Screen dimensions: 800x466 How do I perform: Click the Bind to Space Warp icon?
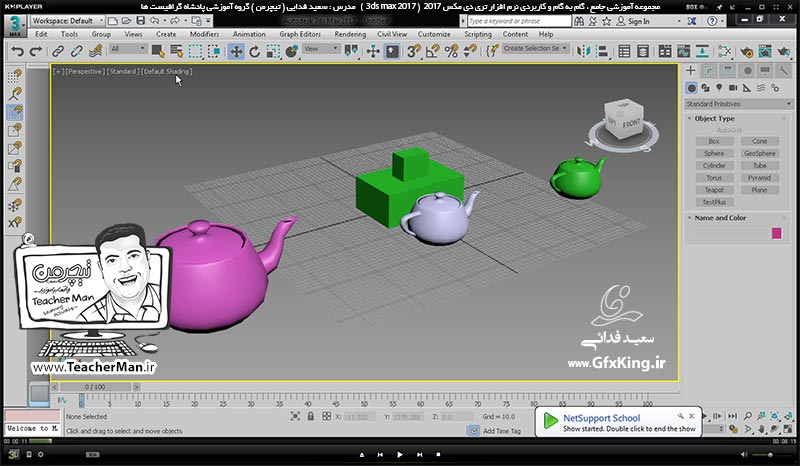tap(95, 51)
